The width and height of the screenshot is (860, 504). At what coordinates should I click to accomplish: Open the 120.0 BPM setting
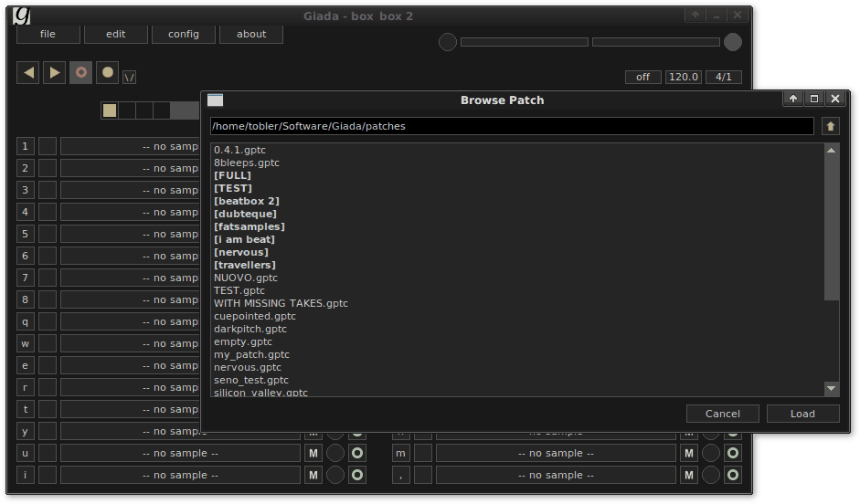coord(684,78)
